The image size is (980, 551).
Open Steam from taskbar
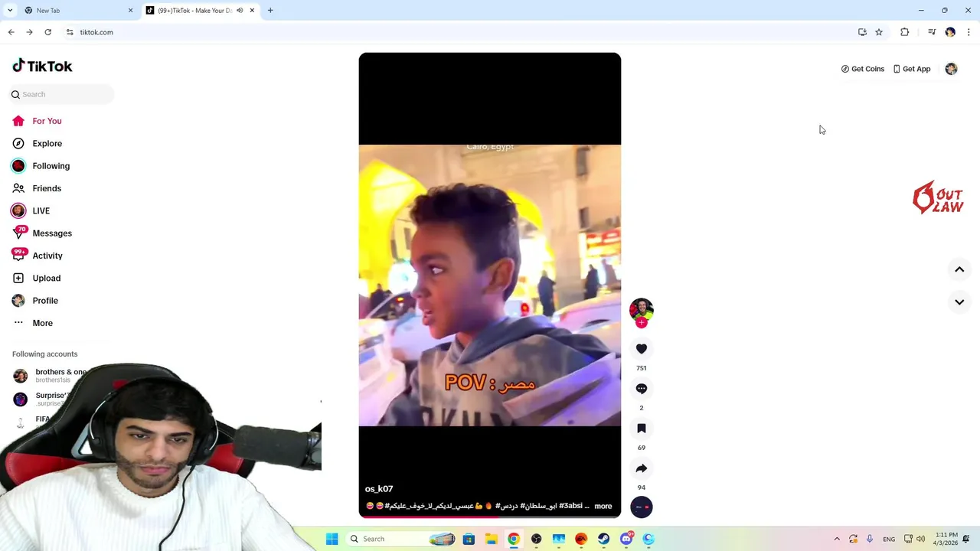[603, 539]
